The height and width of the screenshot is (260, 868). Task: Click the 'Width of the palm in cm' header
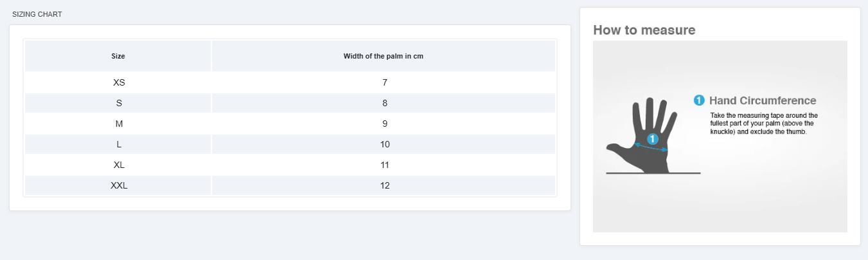click(x=384, y=56)
